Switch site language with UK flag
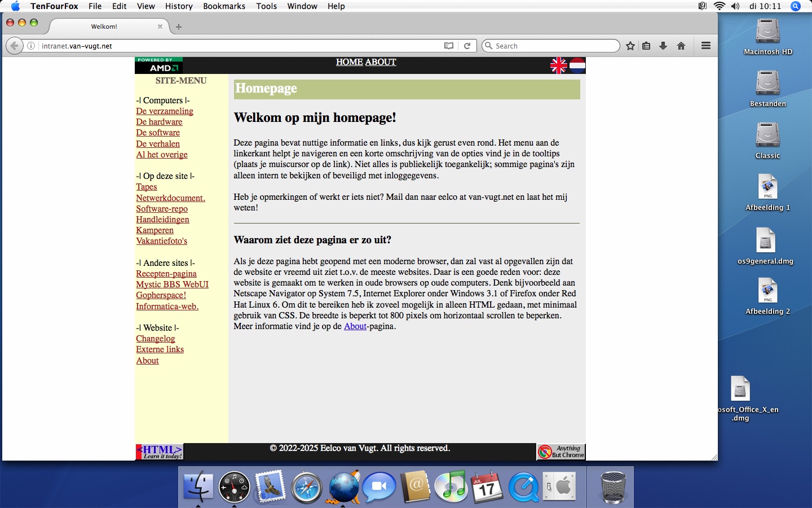The height and width of the screenshot is (508, 812). pos(559,65)
